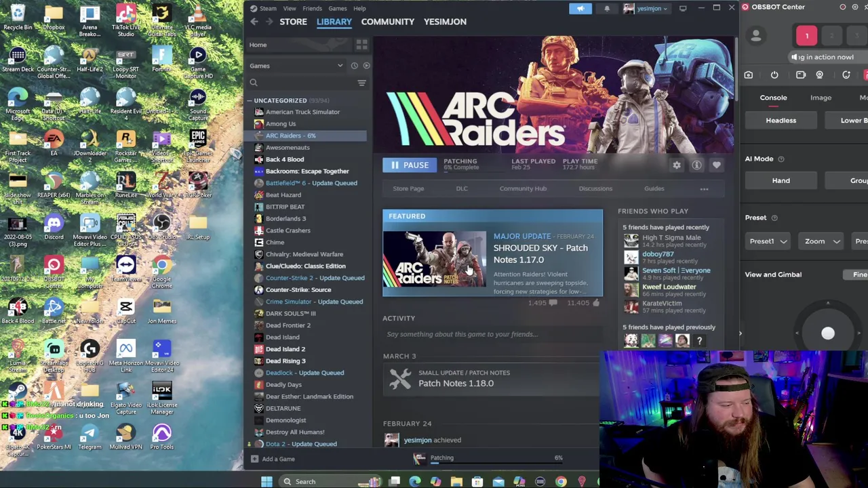
Task: Show ready-to-play games filter icon
Action: (x=366, y=66)
